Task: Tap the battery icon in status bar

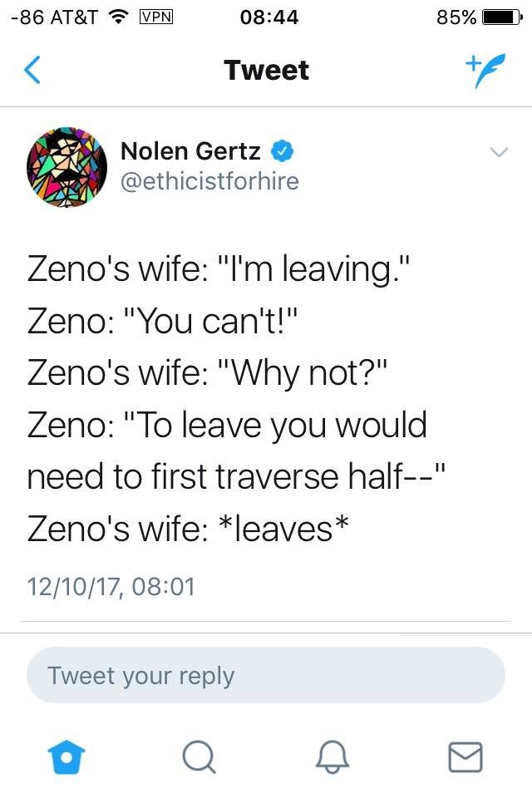Action: coord(501,17)
